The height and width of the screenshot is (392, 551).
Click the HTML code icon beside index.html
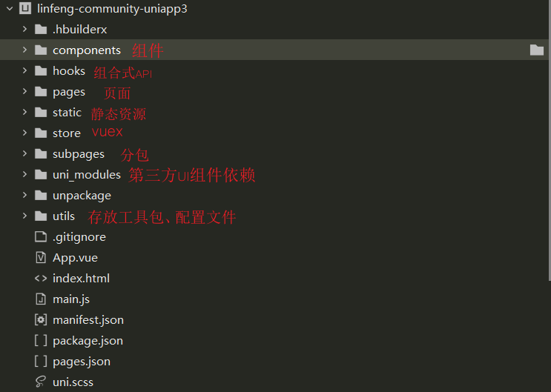40,279
